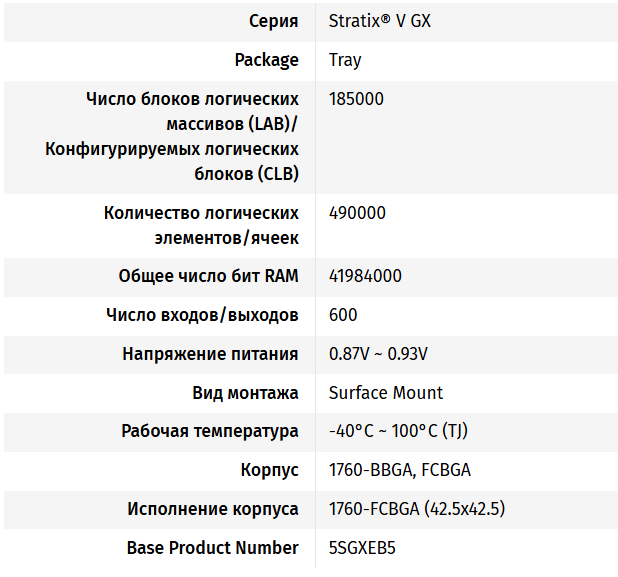This screenshot has width=618, height=577.
Task: Select the Число блоков логических массивов label
Action: pyautogui.click(x=172, y=136)
